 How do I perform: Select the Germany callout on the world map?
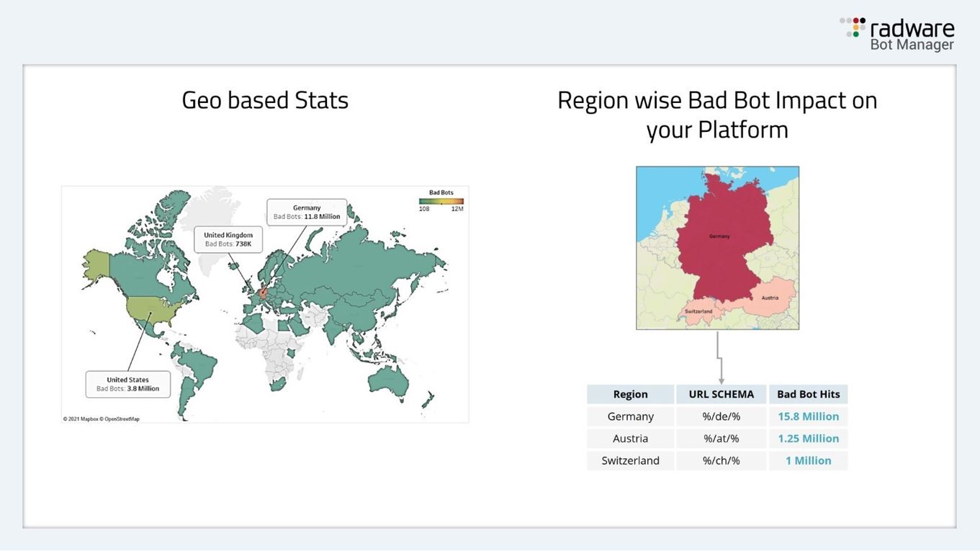(307, 212)
